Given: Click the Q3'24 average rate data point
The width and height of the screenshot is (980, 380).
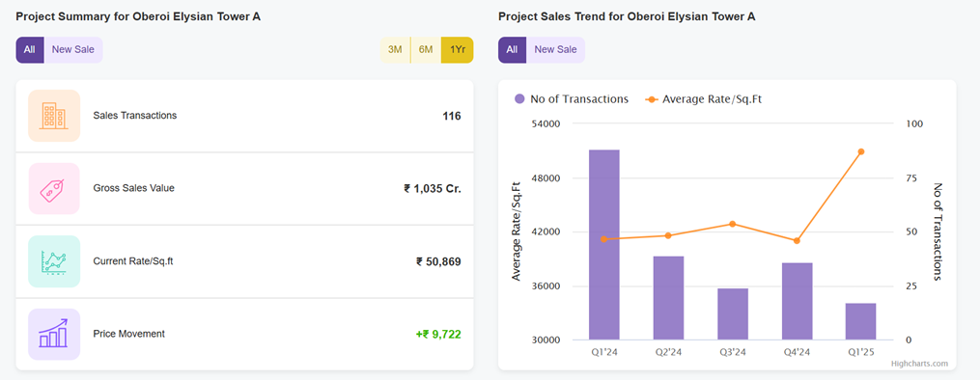Looking at the screenshot, I should click(733, 224).
